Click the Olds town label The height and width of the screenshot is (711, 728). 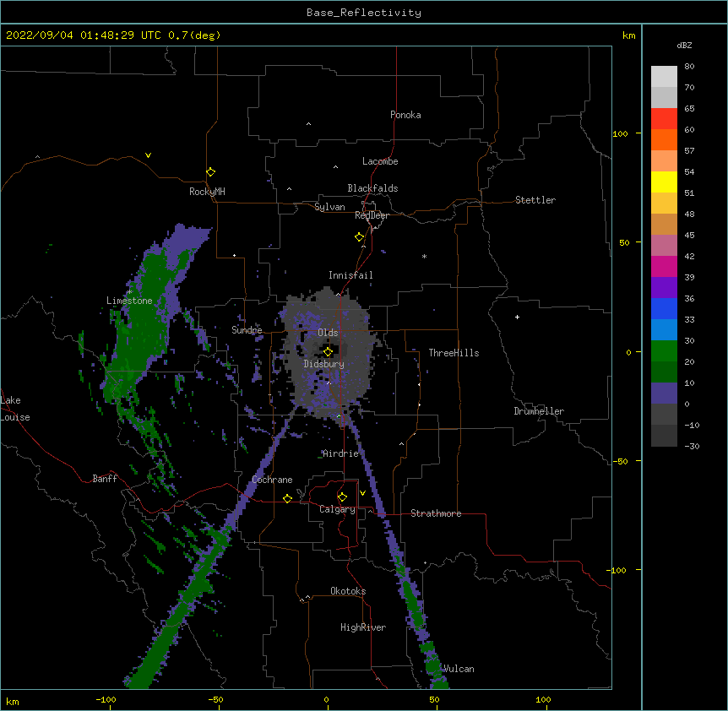coord(328,333)
